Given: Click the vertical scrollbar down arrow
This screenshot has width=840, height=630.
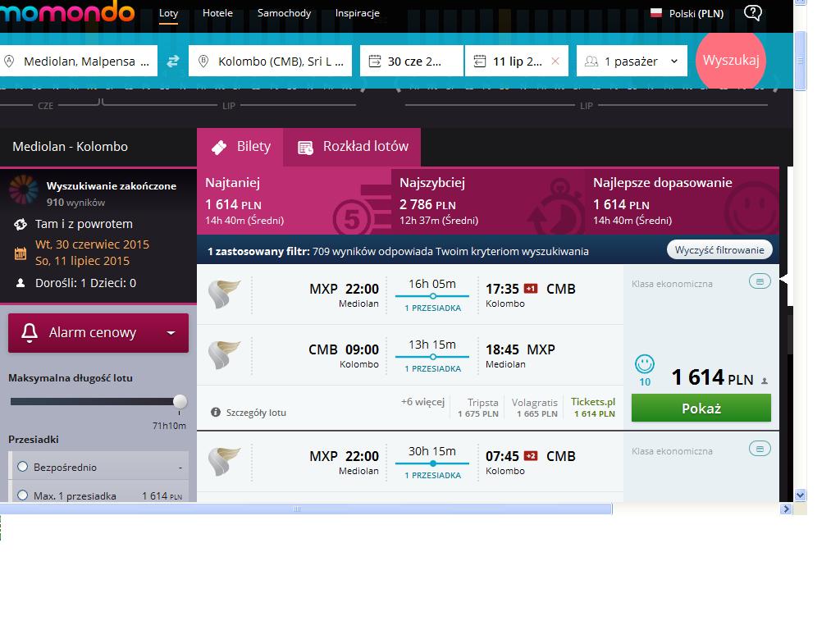Looking at the screenshot, I should tap(801, 495).
